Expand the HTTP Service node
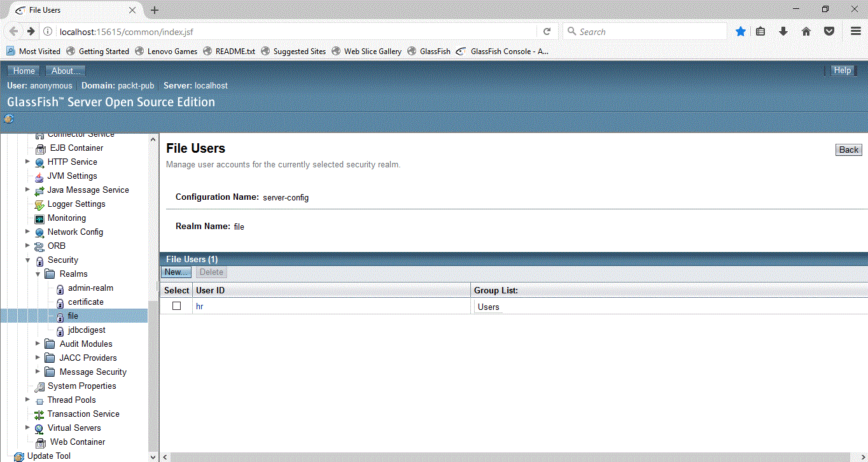 point(27,162)
